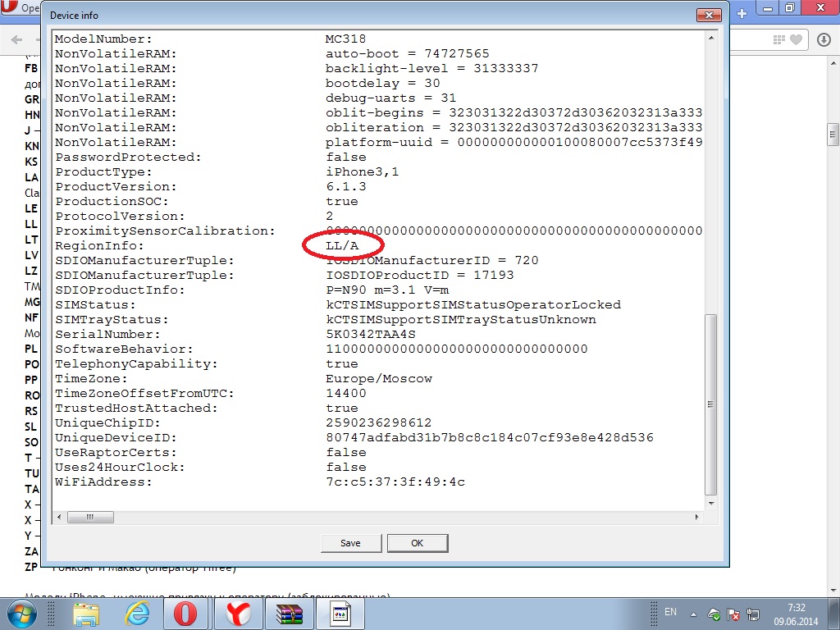The image size is (840, 630).
Task: Select the ProductType value iPhone3,1
Action: (362, 172)
